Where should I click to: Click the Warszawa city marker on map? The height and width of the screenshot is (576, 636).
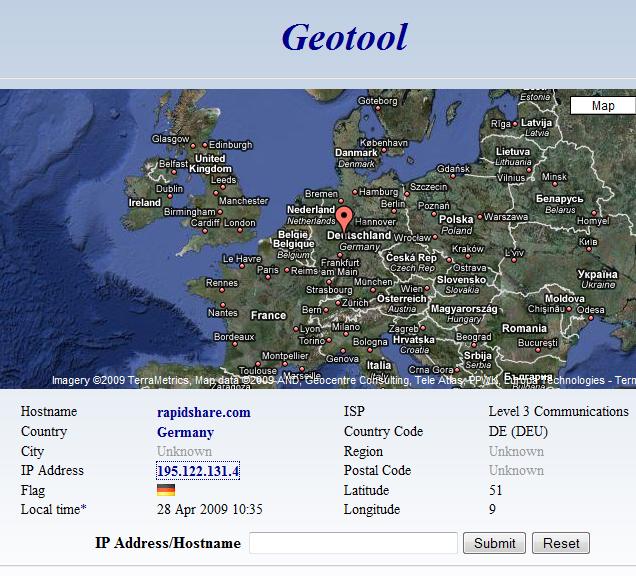(480, 217)
